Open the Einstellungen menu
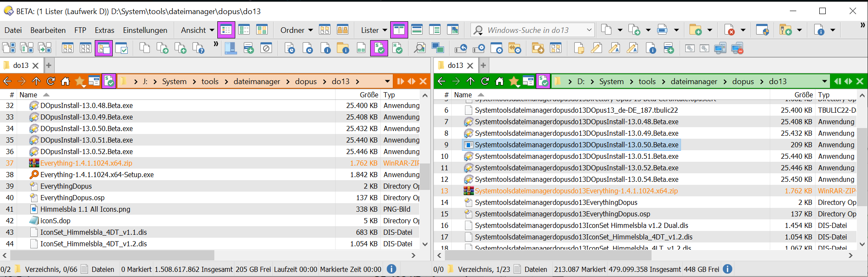The height and width of the screenshot is (277, 868). coord(145,30)
